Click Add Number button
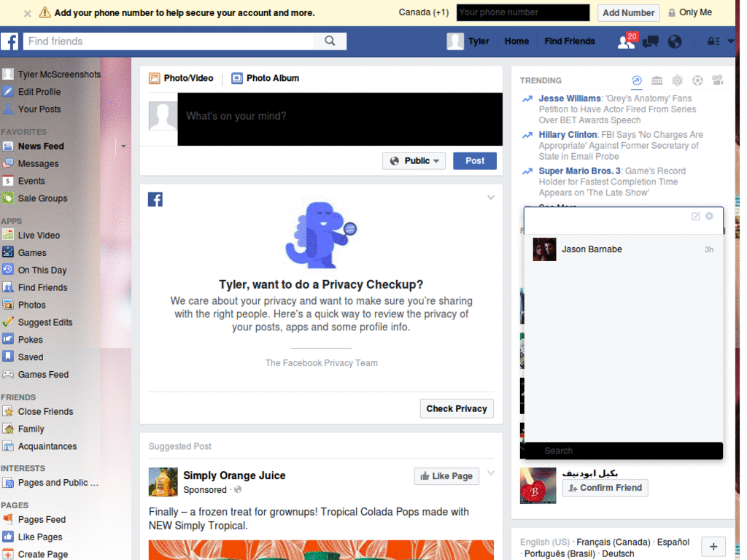747x560 pixels. (x=628, y=13)
